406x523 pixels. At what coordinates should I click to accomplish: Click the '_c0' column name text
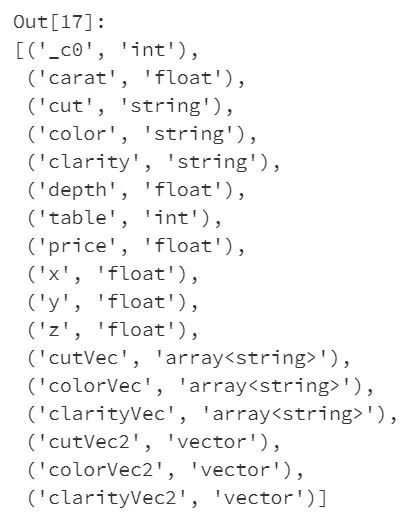coord(65,50)
